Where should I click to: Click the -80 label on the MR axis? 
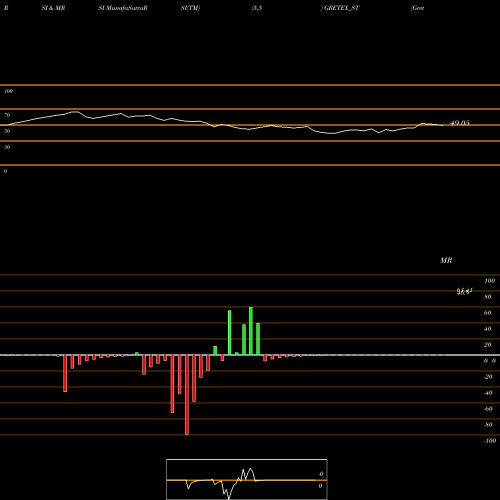(488, 425)
